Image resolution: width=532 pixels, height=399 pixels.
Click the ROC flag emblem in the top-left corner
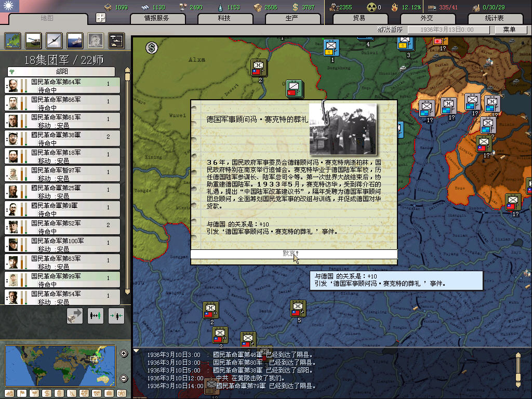pyautogui.click(x=9, y=6)
